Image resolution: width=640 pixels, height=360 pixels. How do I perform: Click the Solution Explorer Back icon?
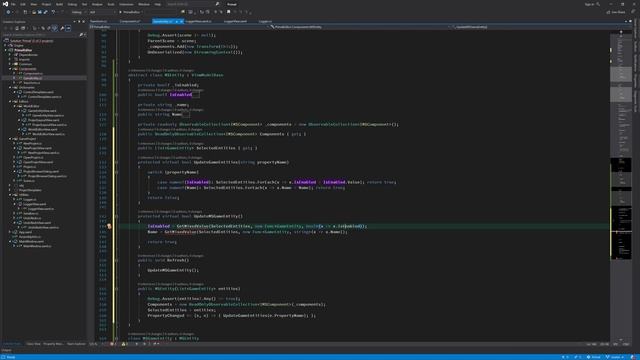(6, 28)
